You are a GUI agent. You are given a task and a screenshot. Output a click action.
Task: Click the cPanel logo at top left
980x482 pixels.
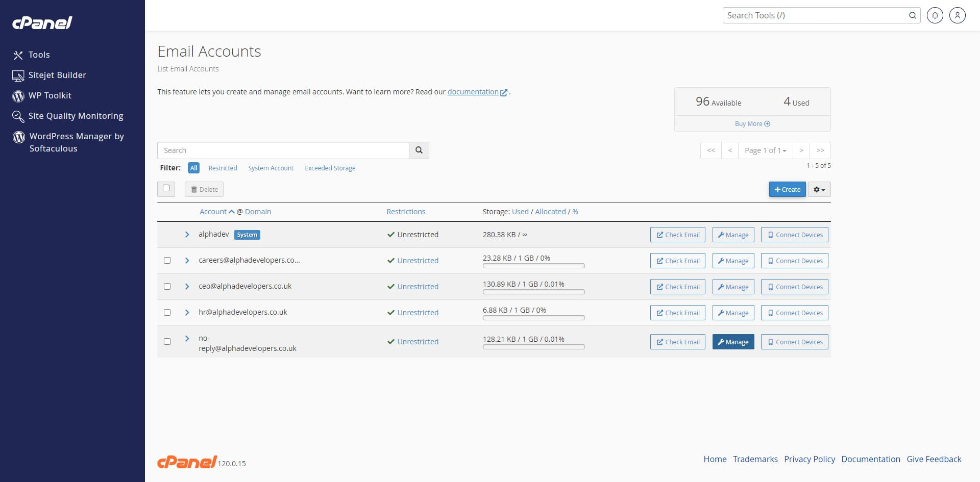point(42,23)
